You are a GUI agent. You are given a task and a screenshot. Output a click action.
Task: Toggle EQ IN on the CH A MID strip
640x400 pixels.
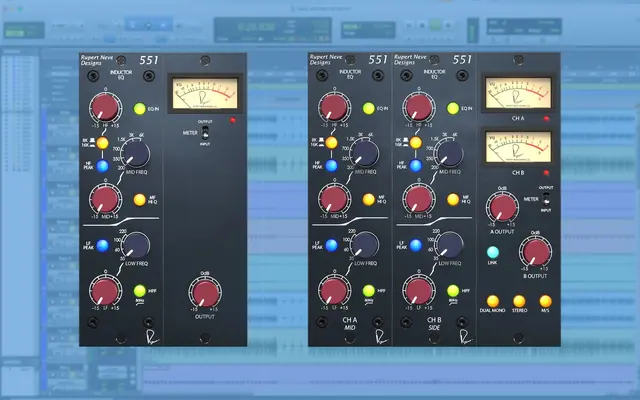(x=369, y=108)
